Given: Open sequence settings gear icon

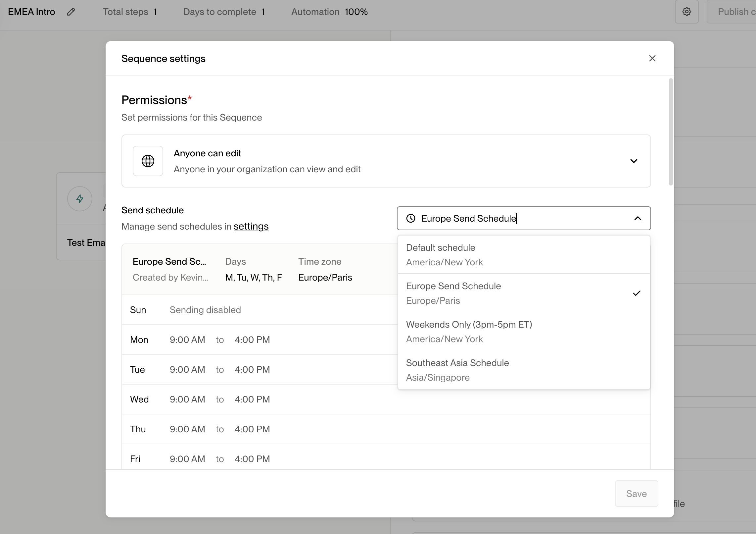Looking at the screenshot, I should click(x=686, y=12).
